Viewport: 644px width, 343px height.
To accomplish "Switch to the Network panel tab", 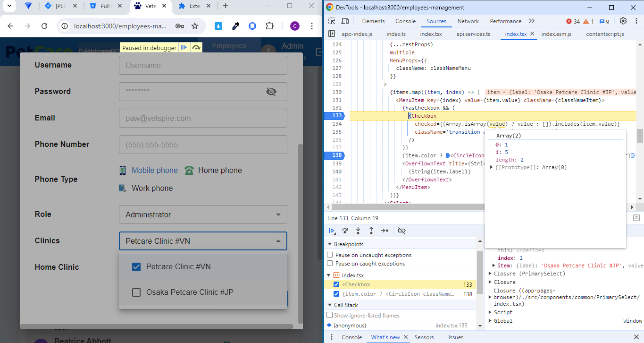I will tap(468, 21).
